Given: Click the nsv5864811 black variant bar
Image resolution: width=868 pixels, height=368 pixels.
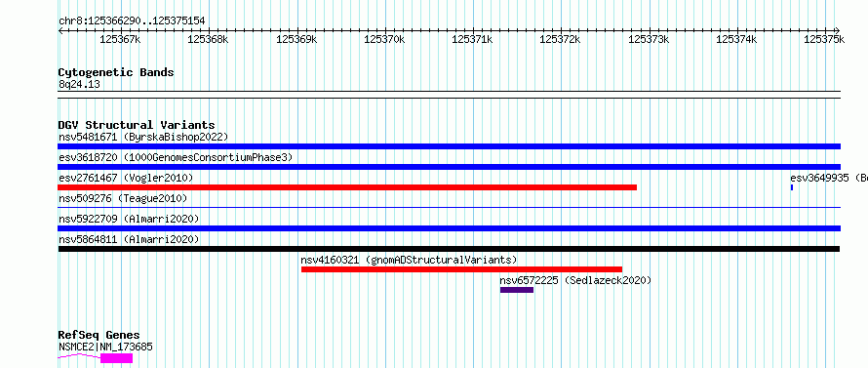Looking at the screenshot, I should pos(449,249).
